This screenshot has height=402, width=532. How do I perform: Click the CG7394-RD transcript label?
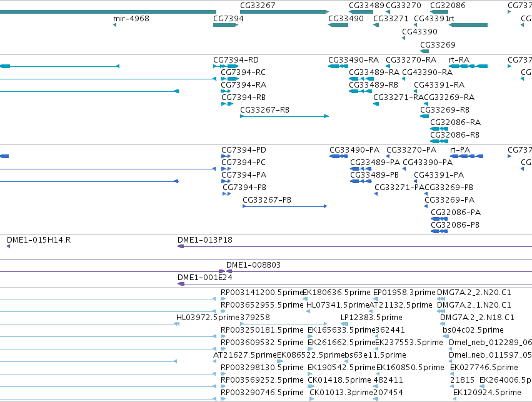click(236, 60)
